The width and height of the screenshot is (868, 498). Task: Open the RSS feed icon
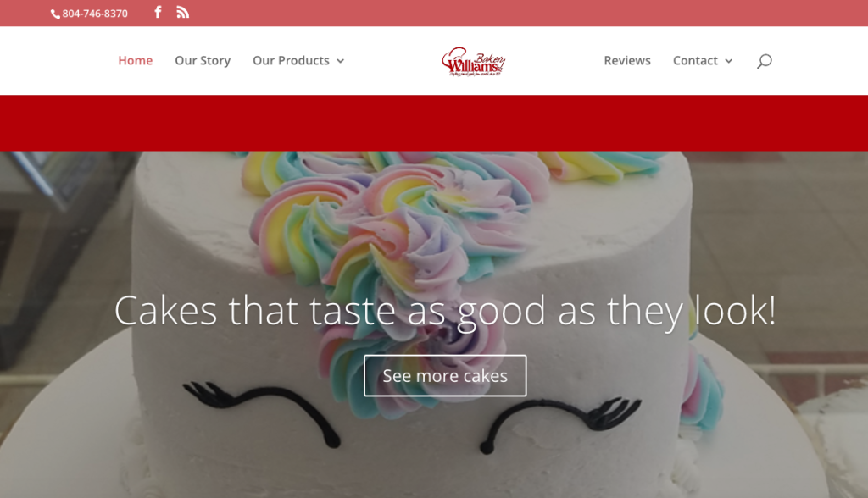183,12
